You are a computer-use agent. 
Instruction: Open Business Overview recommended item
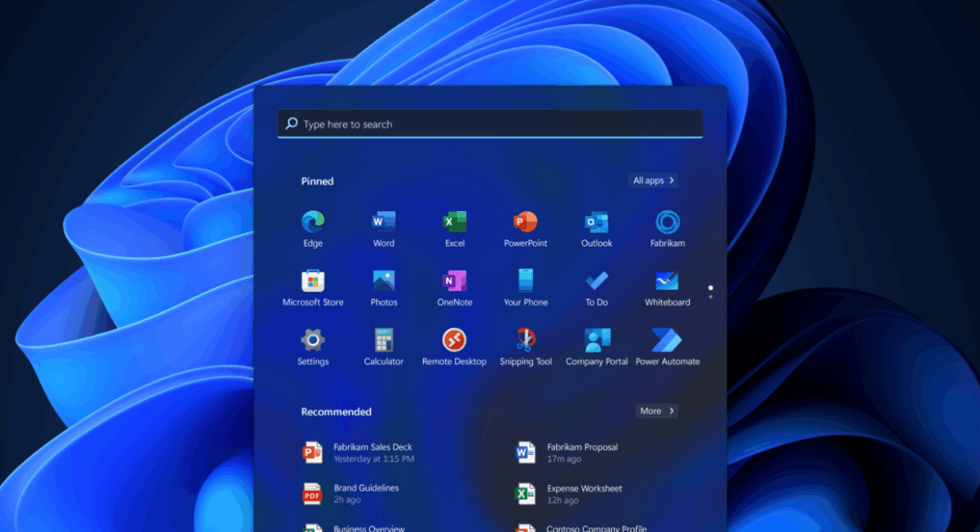coord(369,528)
